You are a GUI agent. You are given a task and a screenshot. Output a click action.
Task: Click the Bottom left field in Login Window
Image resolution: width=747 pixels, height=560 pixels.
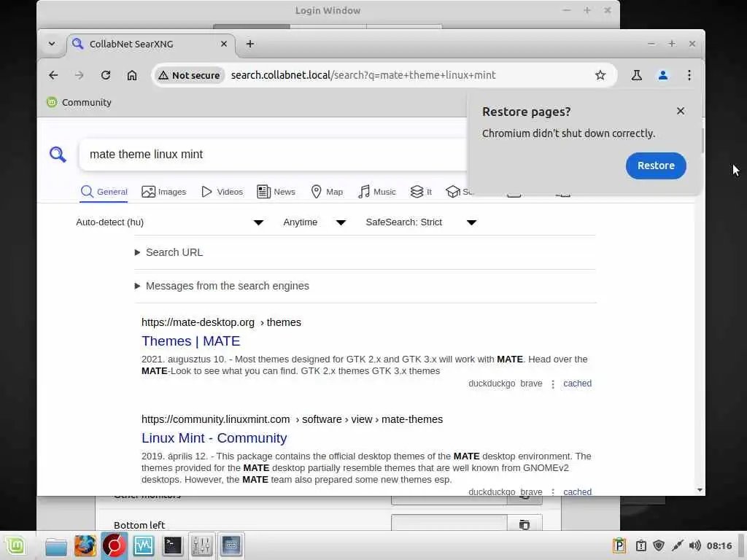coord(449,524)
